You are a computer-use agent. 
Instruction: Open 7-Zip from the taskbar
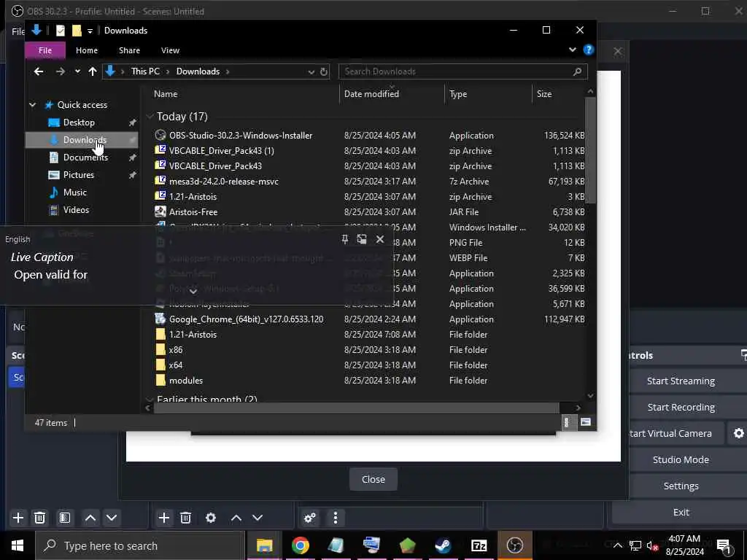(479, 545)
